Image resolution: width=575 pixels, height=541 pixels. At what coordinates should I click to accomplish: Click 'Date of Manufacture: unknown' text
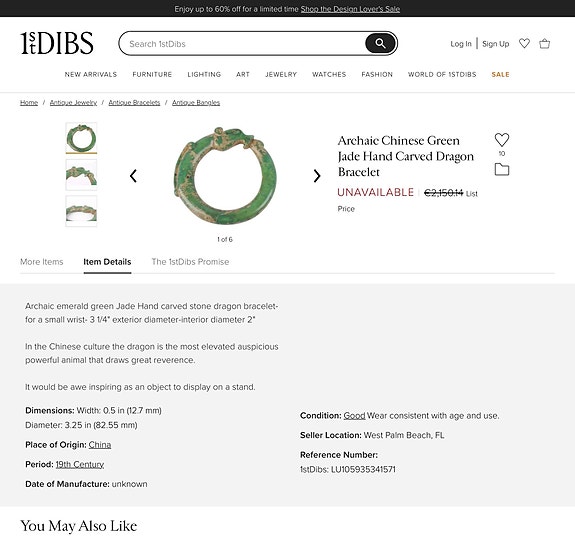click(x=86, y=484)
